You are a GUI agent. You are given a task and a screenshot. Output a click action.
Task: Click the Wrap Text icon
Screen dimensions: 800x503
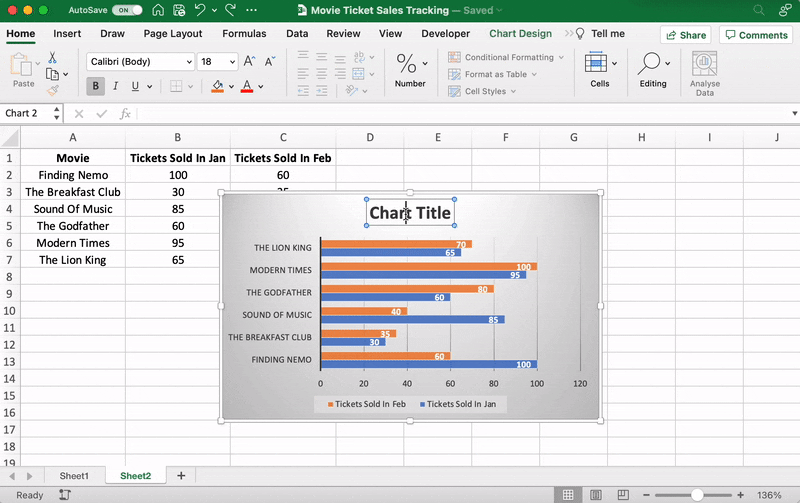tap(359, 57)
